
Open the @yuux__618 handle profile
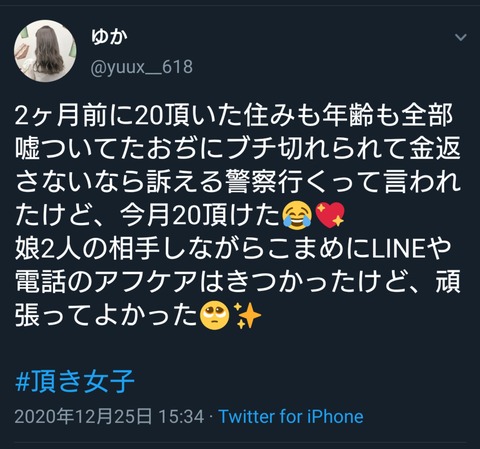(142, 67)
